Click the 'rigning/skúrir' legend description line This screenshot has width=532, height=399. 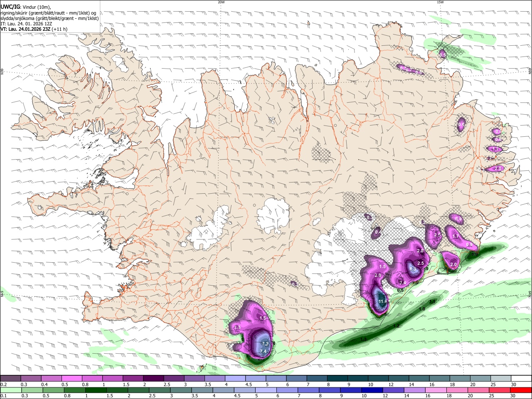[x=48, y=13]
